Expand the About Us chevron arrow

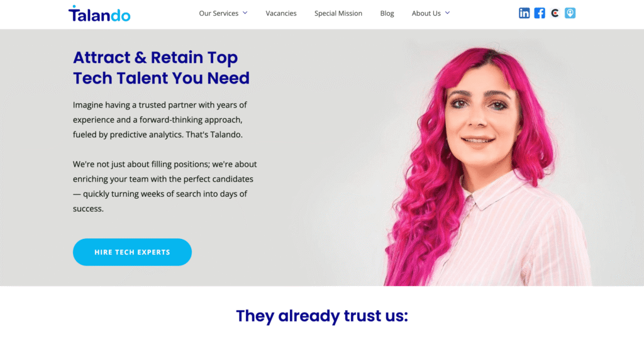coord(448,13)
